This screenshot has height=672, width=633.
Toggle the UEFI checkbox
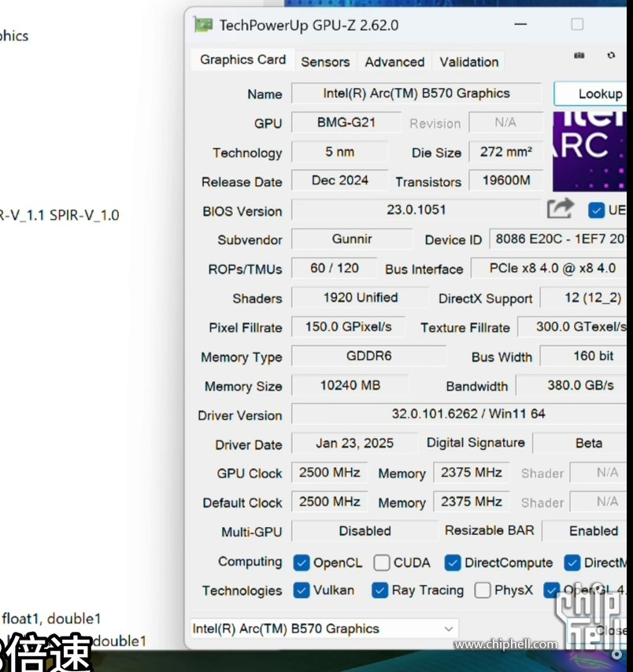click(596, 210)
